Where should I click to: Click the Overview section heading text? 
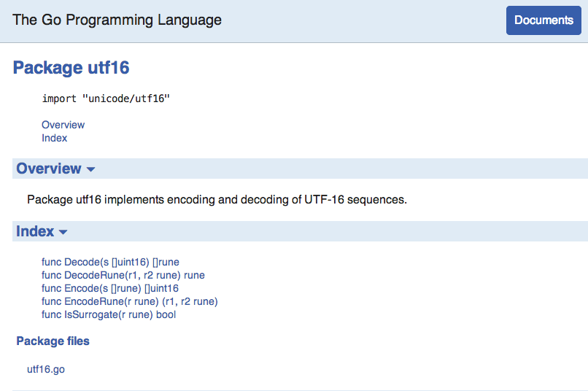(x=49, y=169)
